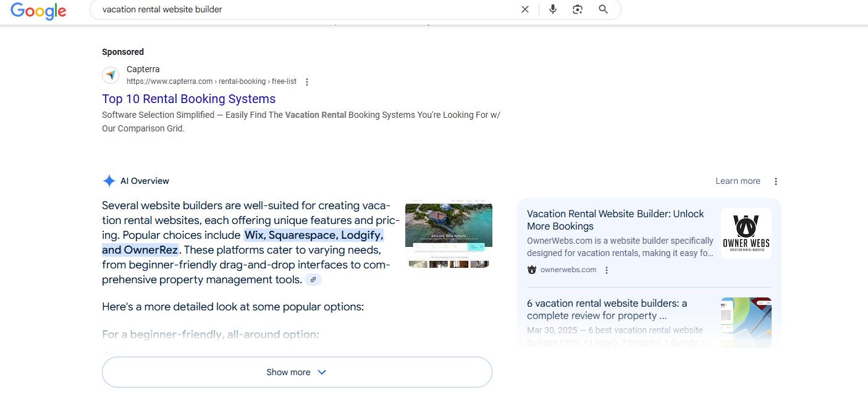868x398 pixels.
Task: Activate voice search with the microphone icon
Action: [552, 9]
